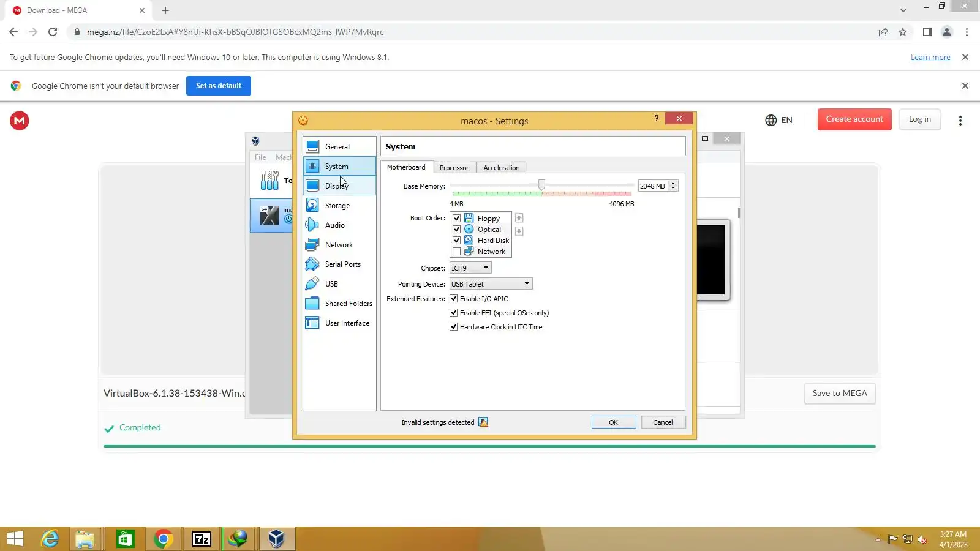Go back to the previous page
980x551 pixels.
(x=13, y=32)
